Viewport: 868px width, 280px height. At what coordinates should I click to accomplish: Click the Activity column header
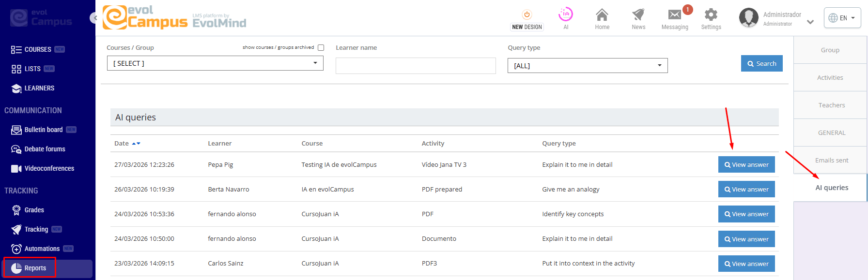[x=433, y=144]
